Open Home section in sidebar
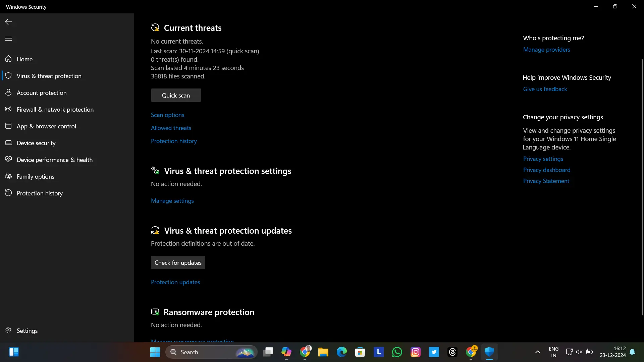644x362 pixels. (25, 59)
